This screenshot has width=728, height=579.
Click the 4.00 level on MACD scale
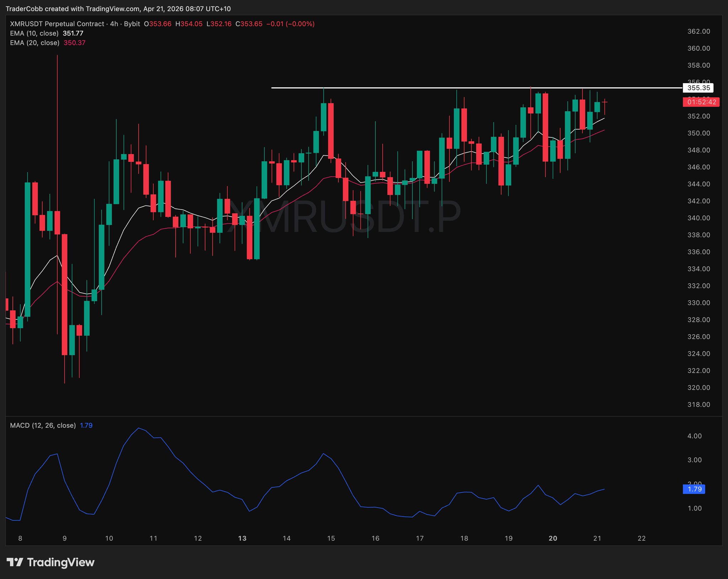694,436
